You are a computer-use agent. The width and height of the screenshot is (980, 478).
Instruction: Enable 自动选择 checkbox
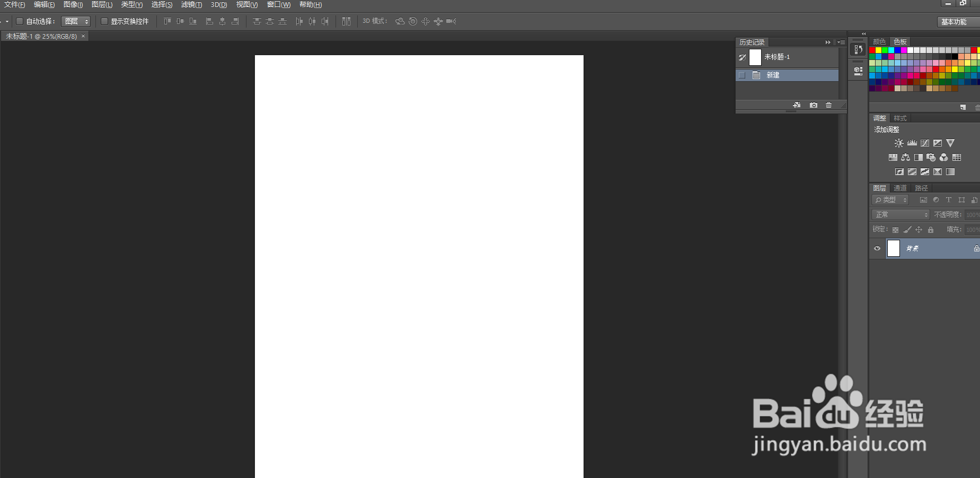20,21
